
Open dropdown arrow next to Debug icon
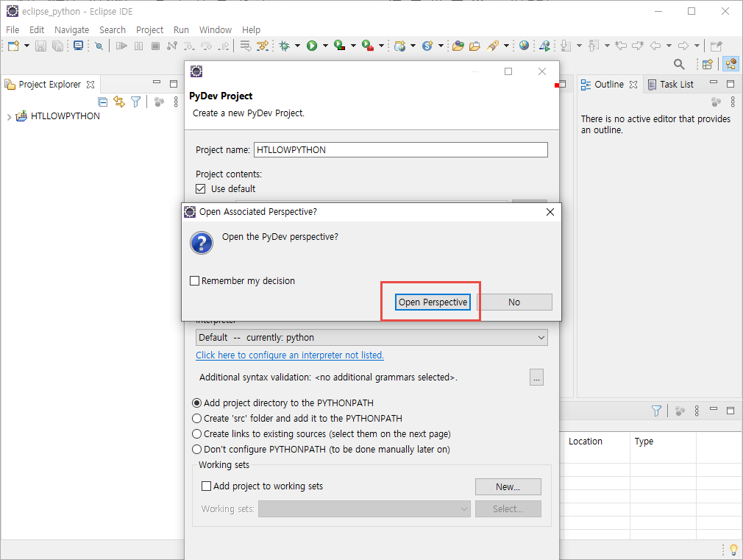pos(298,46)
